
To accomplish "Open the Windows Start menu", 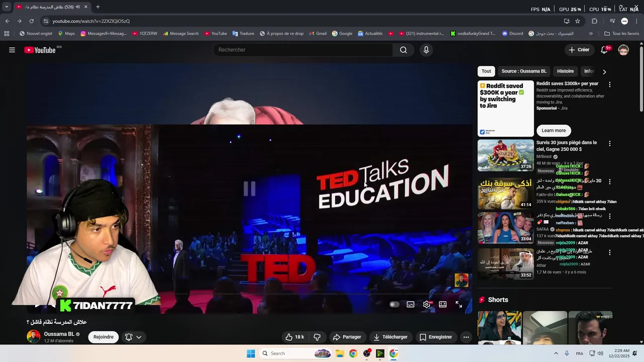I will [251, 353].
